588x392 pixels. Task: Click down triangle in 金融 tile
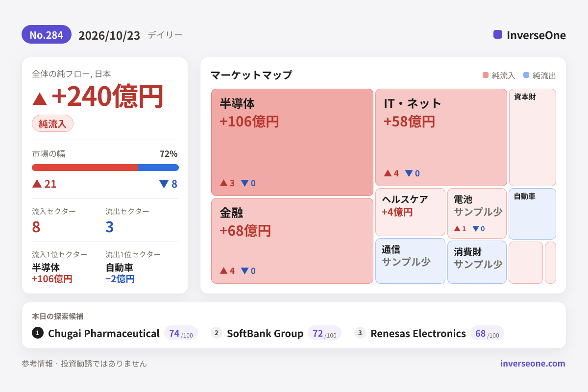coord(245,271)
